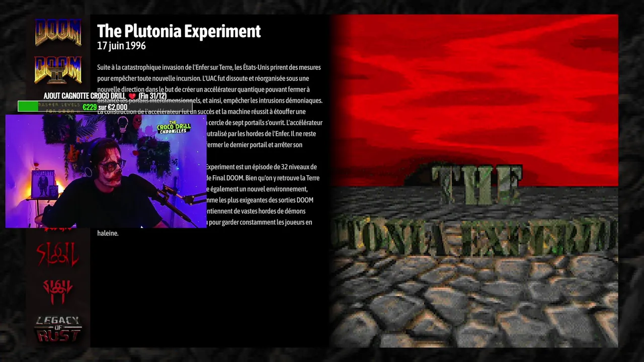Click the 'sur €2,000' goal text
The image size is (644, 362).
[113, 107]
